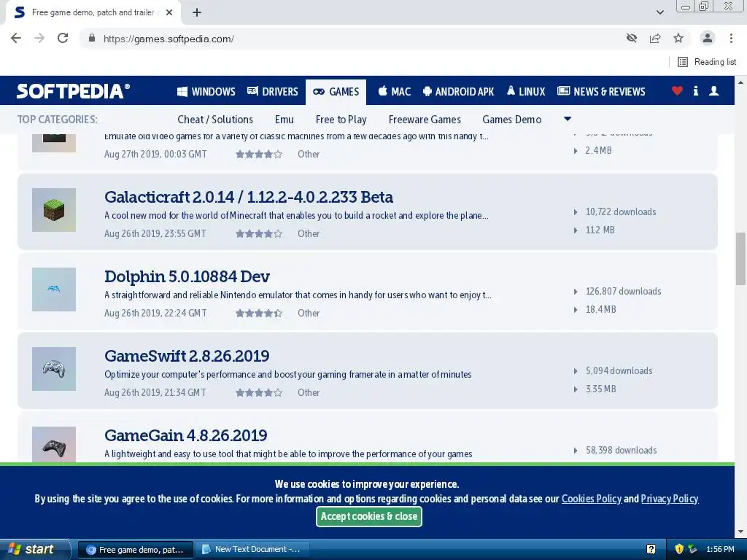
Task: Open the Drivers section
Action: click(273, 91)
